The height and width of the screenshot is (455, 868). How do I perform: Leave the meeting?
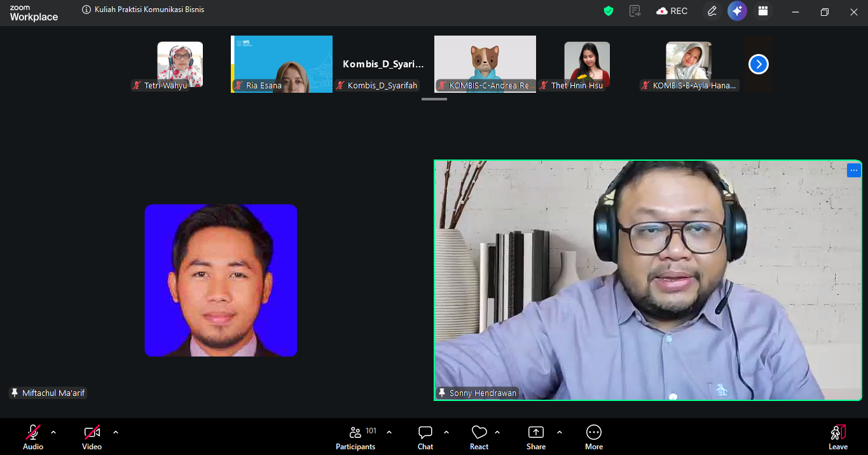838,437
